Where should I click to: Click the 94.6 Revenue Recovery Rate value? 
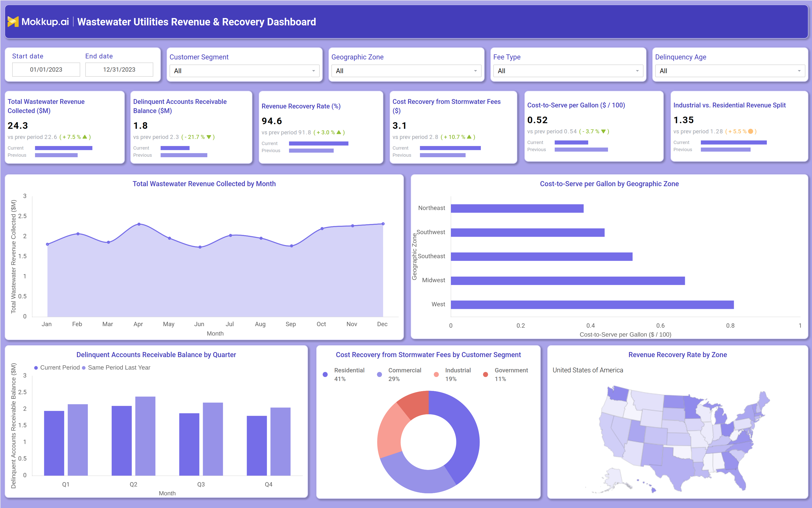click(x=272, y=121)
